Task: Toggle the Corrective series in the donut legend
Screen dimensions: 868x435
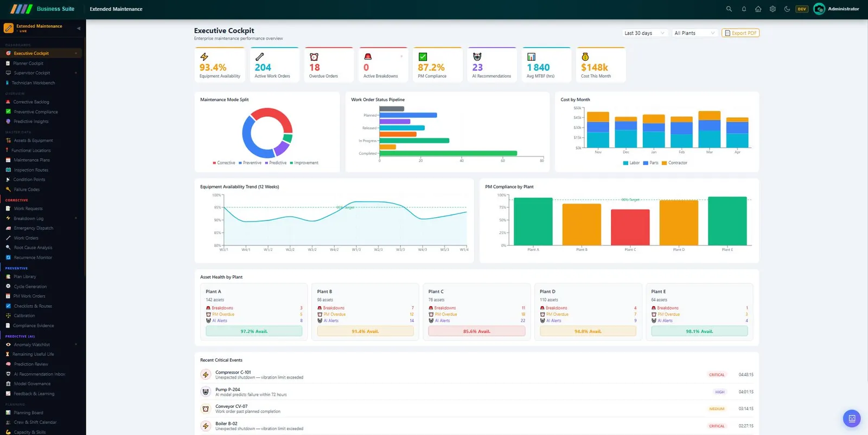Action: point(224,163)
